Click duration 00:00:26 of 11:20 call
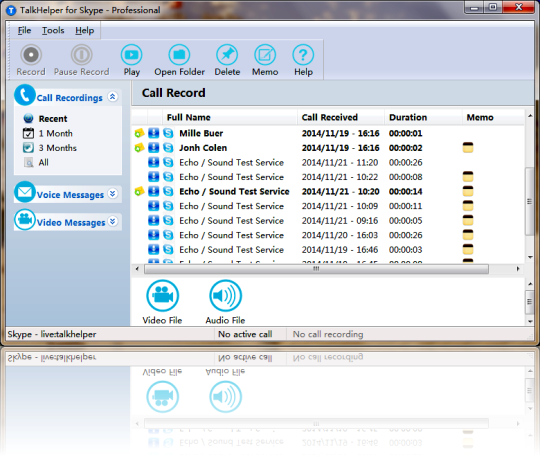This screenshot has width=540, height=457. coord(405,163)
